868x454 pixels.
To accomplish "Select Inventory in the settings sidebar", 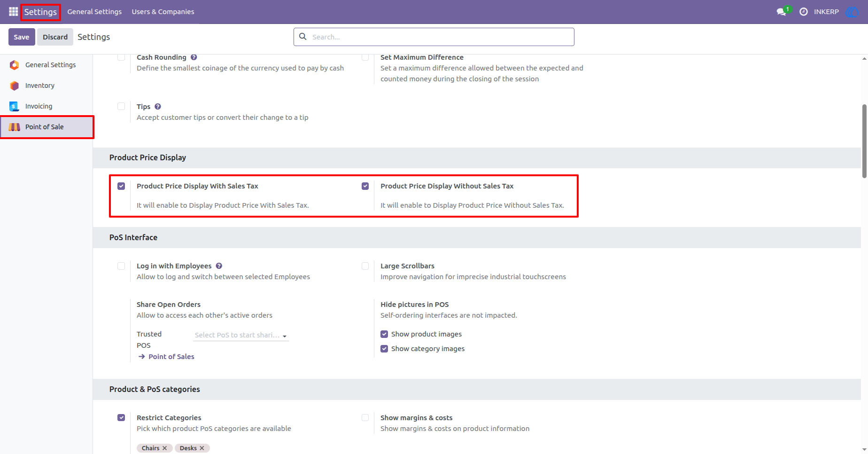I will tap(46, 86).
